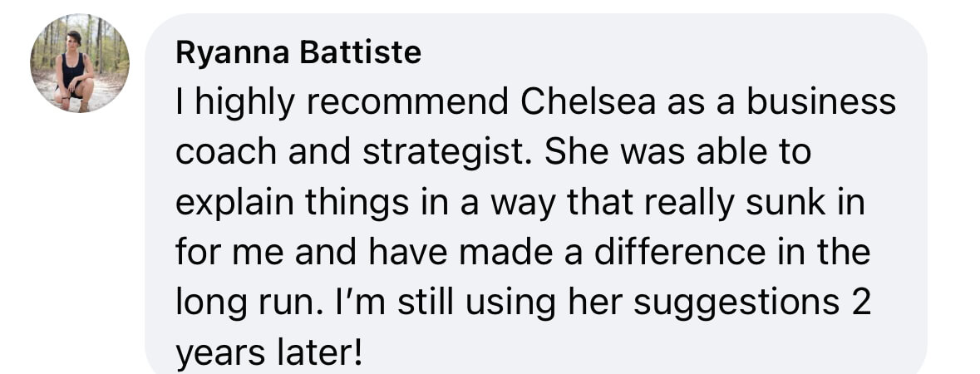Click the commenter name Ryanna Battiste
This screenshot has width=980, height=374.
[298, 52]
